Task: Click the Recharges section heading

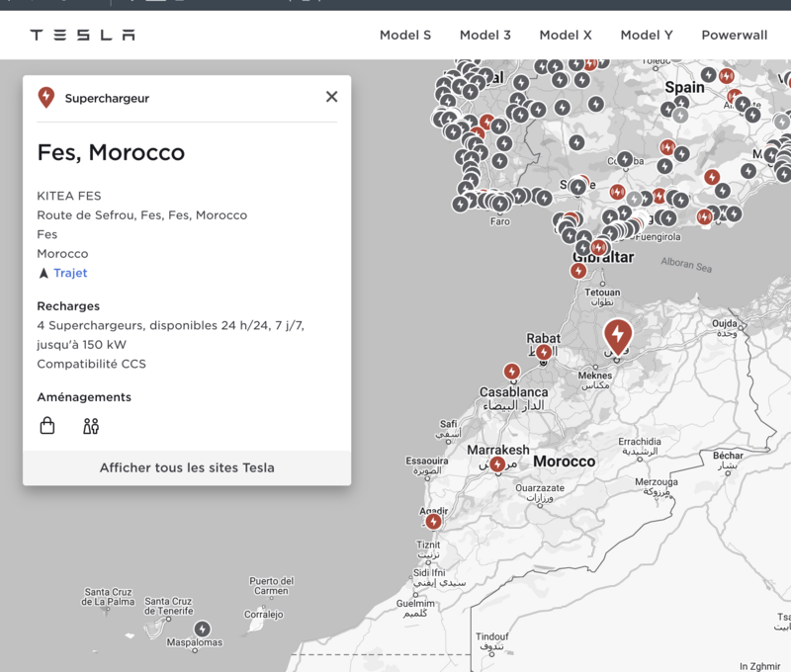Action: tap(68, 306)
